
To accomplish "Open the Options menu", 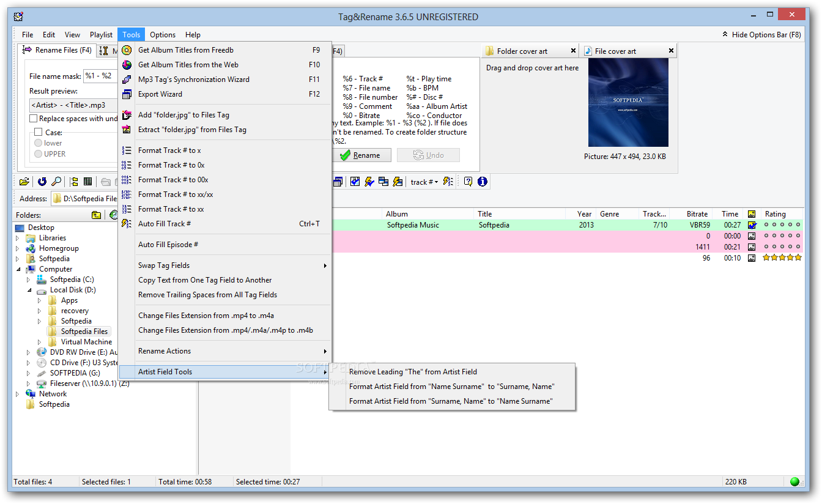I will point(163,35).
